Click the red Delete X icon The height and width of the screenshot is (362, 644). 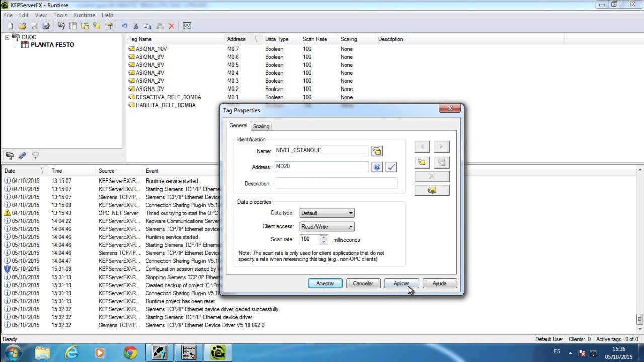tap(171, 26)
